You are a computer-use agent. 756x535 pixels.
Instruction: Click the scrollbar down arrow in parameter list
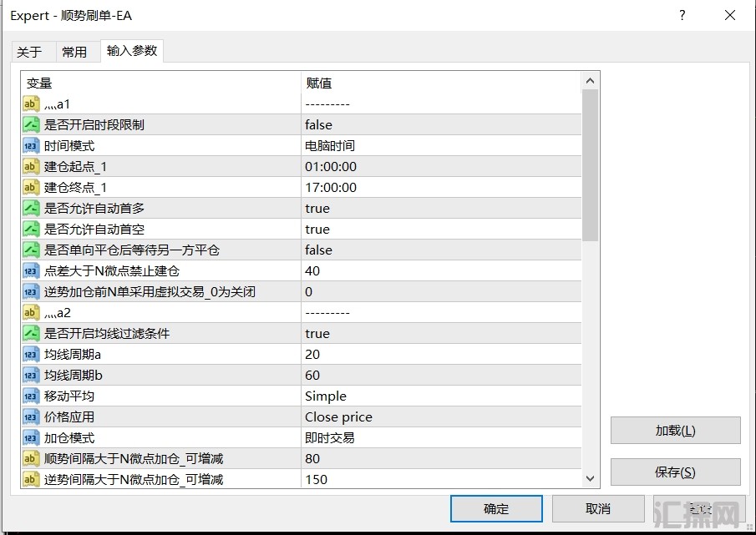[591, 478]
